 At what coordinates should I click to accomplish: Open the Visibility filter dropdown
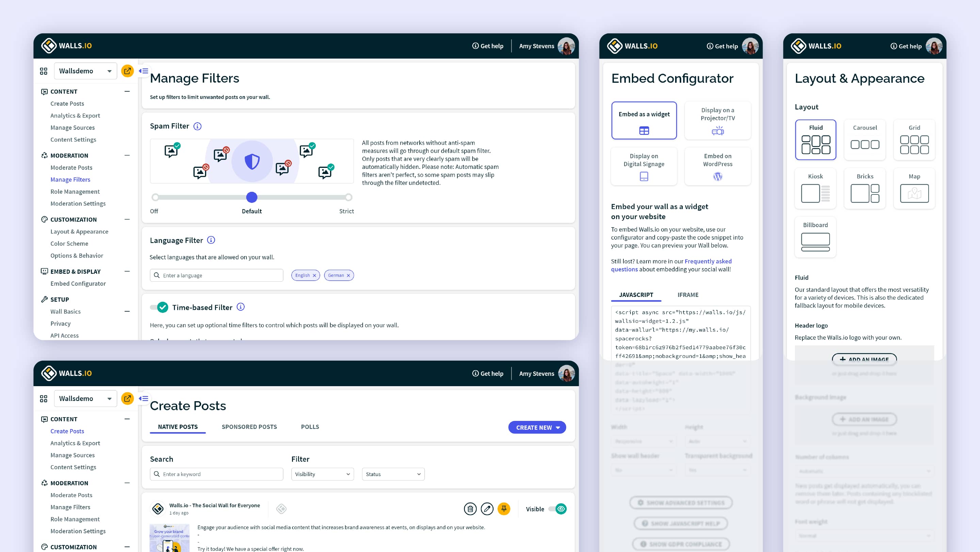point(322,474)
